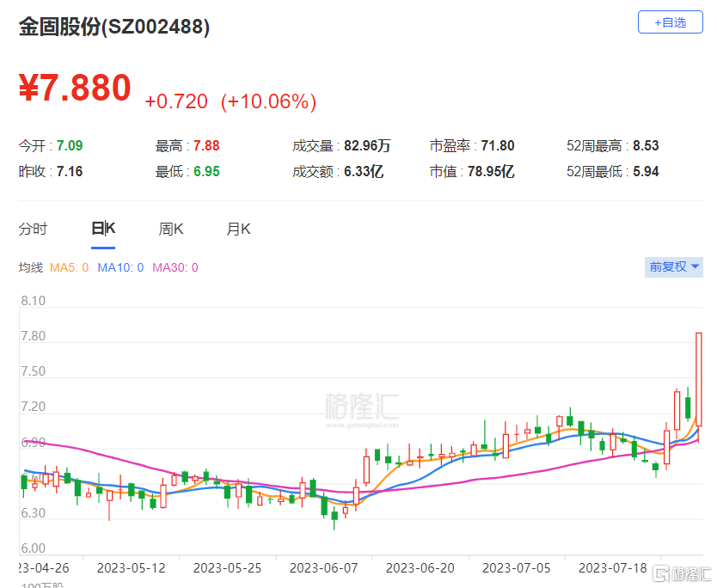Add stock via +自选 button

[x=670, y=22]
